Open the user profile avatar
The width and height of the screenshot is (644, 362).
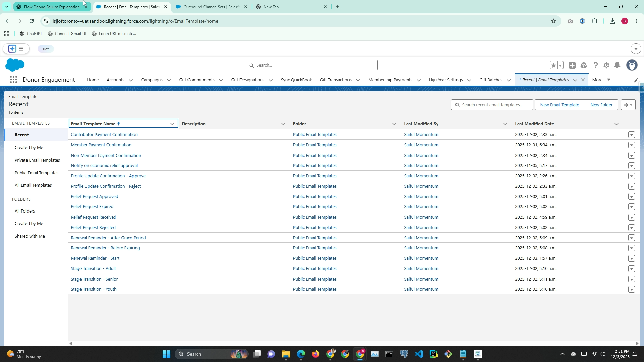(x=632, y=65)
